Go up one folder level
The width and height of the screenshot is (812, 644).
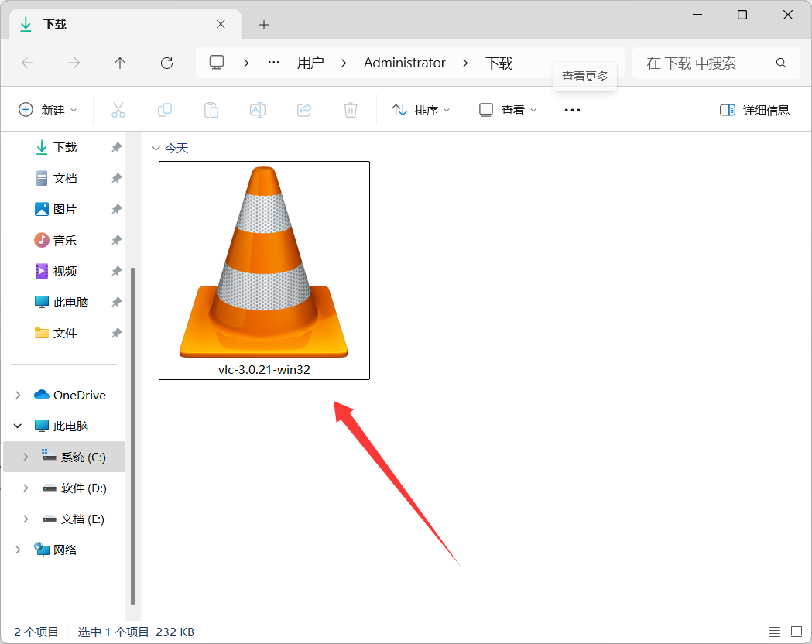(120, 63)
